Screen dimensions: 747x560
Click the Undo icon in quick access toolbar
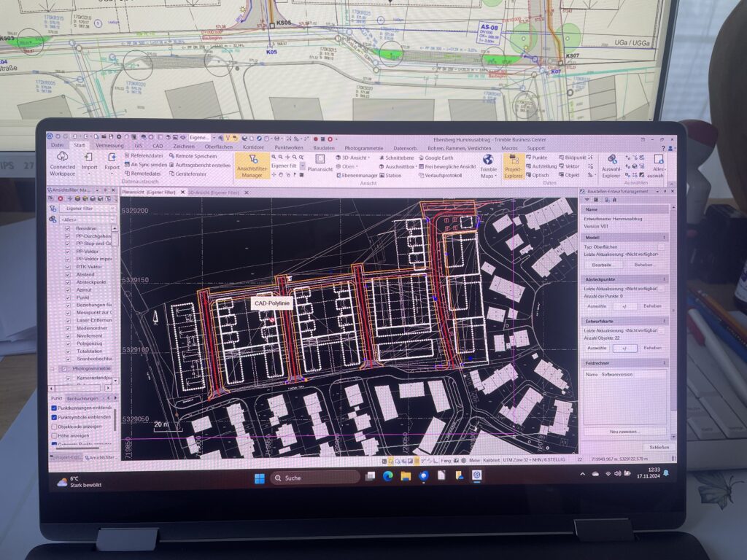tap(58, 136)
